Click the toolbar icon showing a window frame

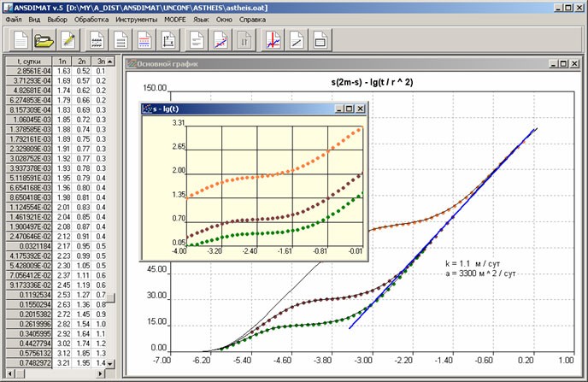pos(320,39)
